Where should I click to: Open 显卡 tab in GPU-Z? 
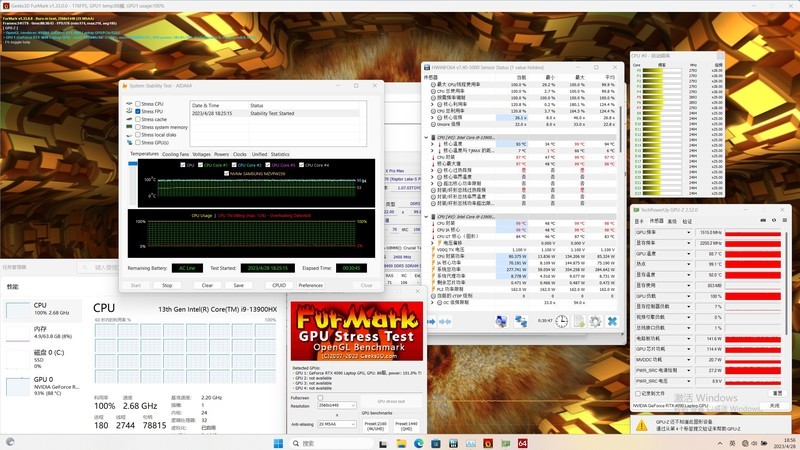point(639,221)
